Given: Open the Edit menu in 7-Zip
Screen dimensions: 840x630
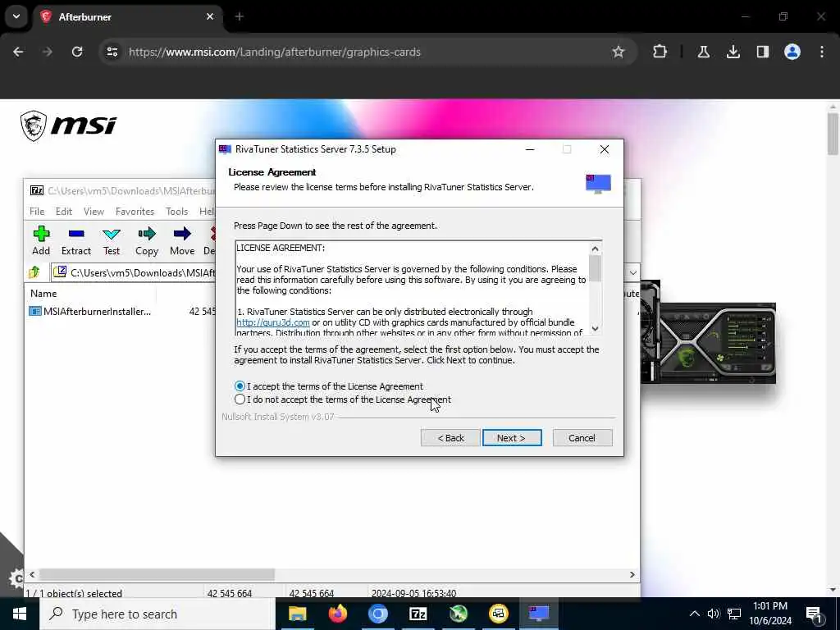Looking at the screenshot, I should tap(64, 212).
